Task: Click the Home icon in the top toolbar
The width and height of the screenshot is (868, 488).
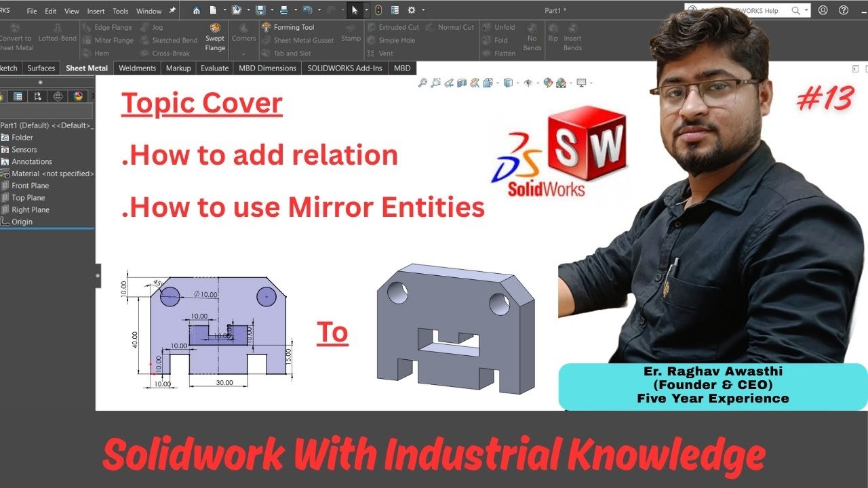Action: click(197, 10)
